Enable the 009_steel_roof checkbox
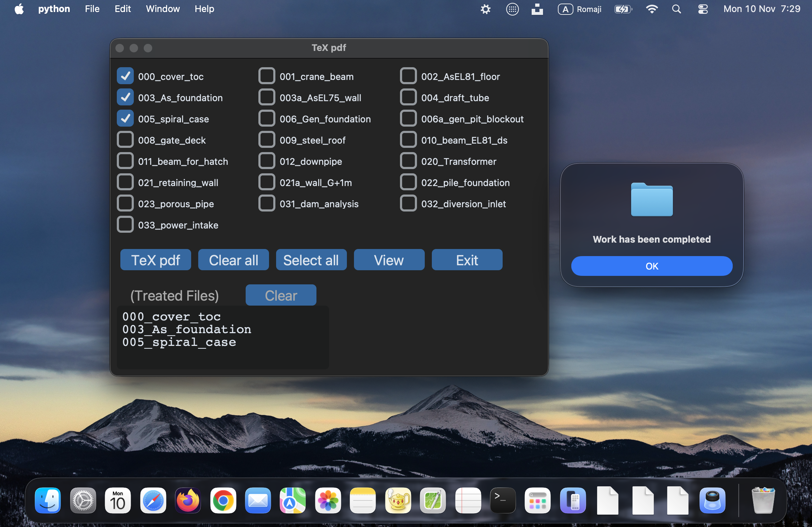The width and height of the screenshot is (812, 527). 267,140
